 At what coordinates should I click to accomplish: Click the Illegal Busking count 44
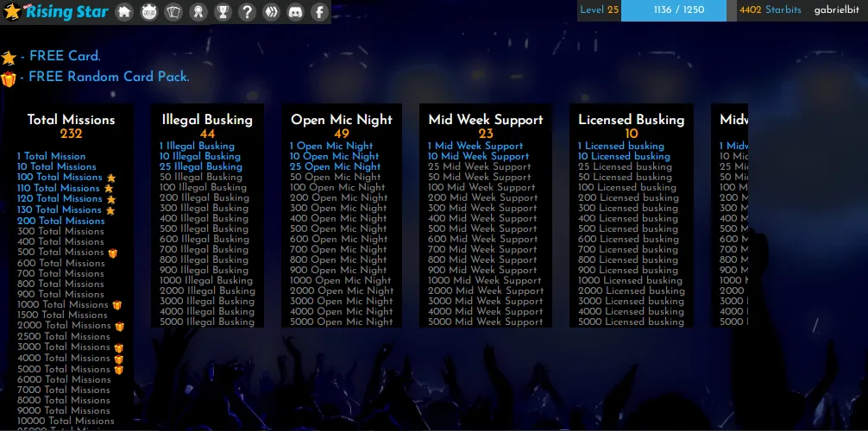[208, 134]
